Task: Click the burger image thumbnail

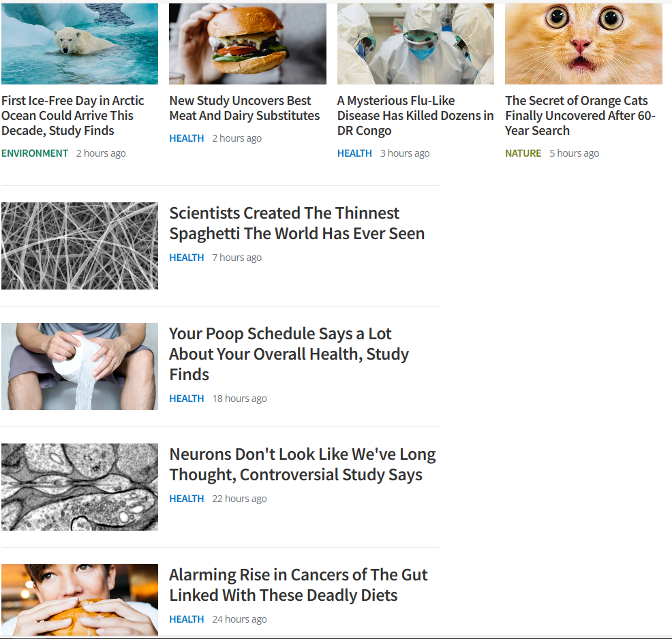Action: 247,44
